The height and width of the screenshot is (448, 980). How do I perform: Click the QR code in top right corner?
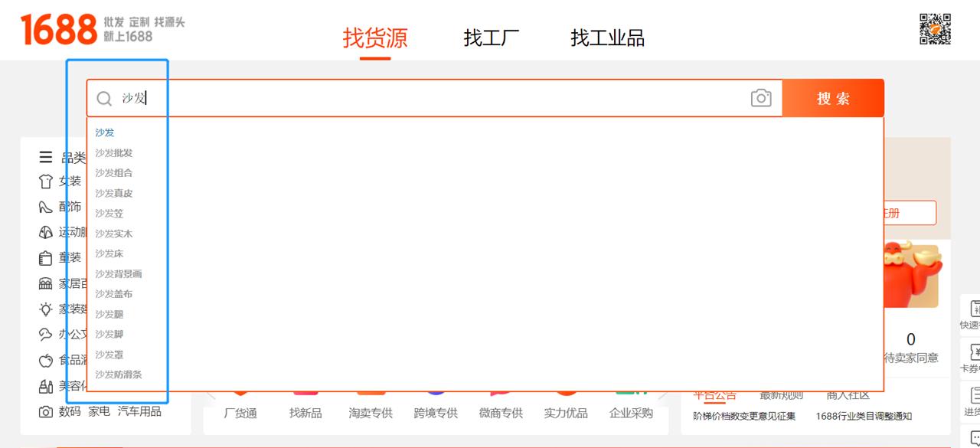[x=936, y=31]
